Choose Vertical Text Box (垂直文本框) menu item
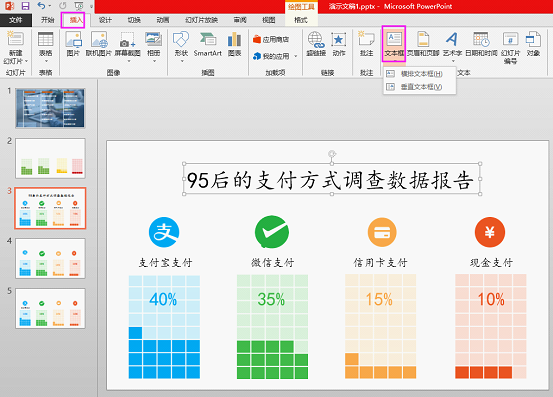This screenshot has width=553, height=397. (x=420, y=87)
